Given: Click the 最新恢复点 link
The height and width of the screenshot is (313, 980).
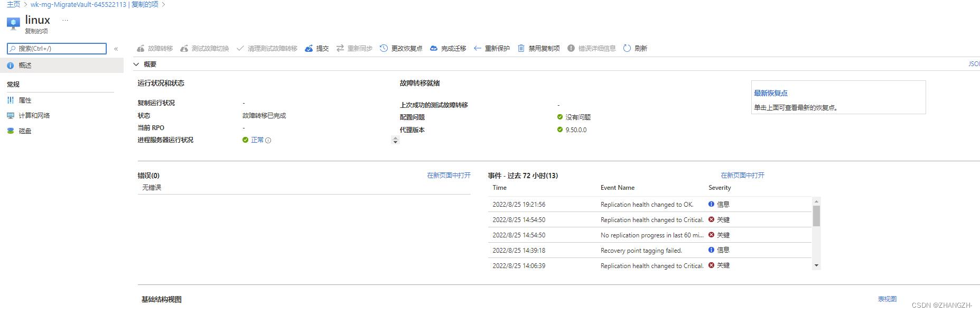Looking at the screenshot, I should point(771,93).
